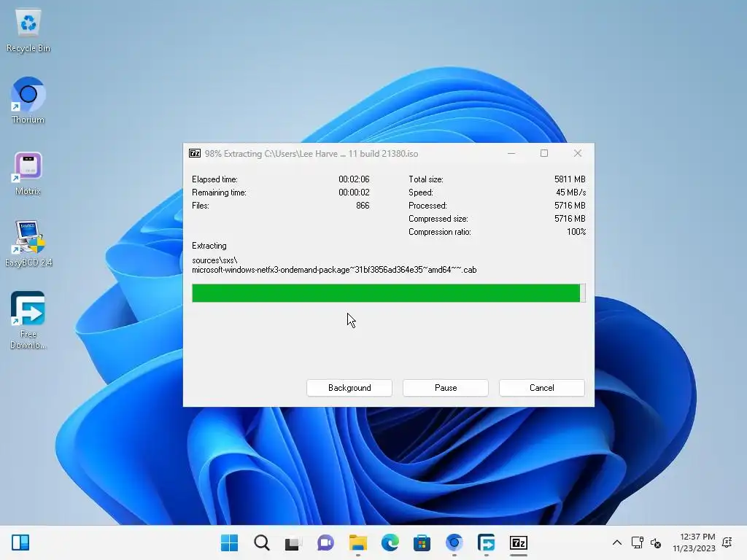
Task: Click the 'Extracting' status label
Action: tap(209, 246)
